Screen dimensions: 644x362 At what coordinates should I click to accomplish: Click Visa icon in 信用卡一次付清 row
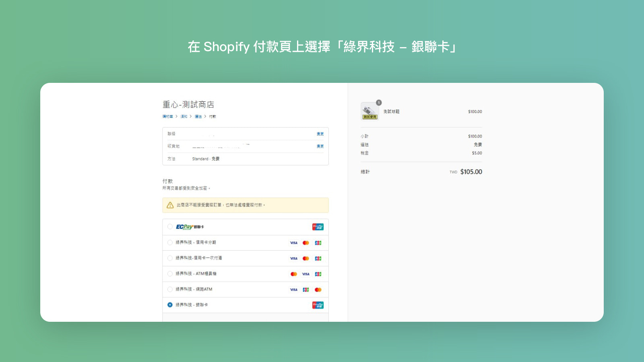click(x=294, y=259)
